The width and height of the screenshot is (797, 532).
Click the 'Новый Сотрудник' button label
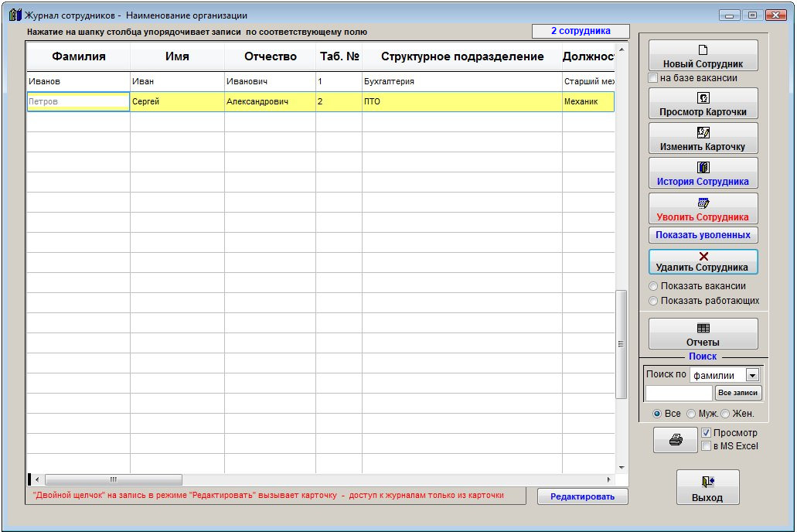click(x=703, y=64)
